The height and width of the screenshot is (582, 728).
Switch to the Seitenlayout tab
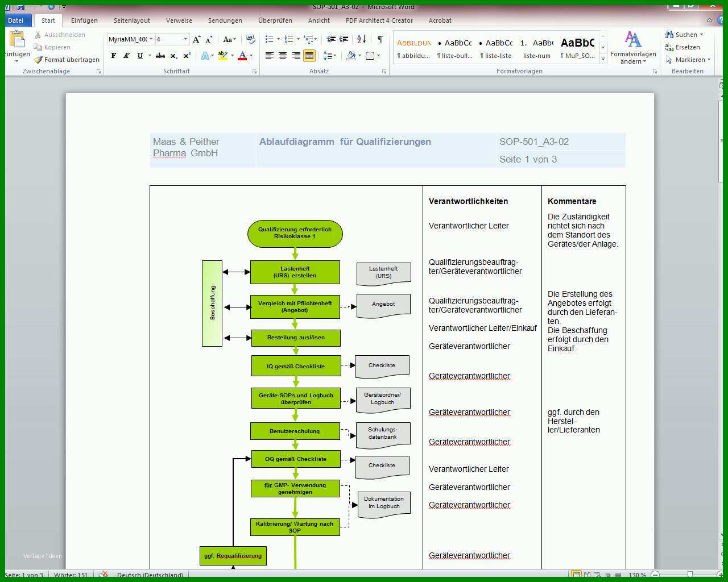132,20
